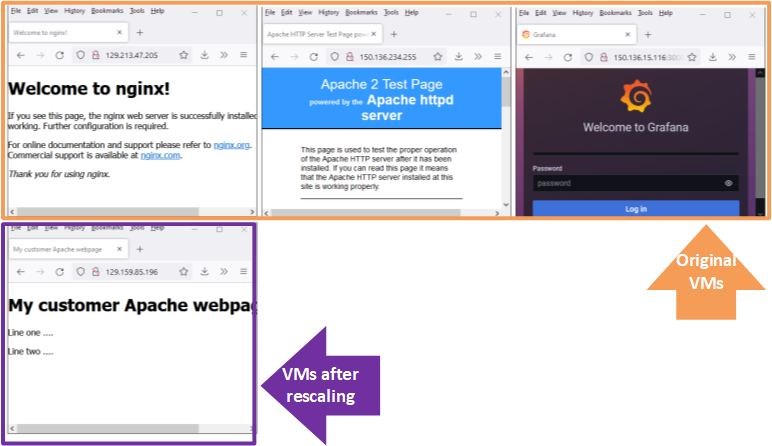Show overflow chevrons in Apache test window
This screenshot has height=446, width=772.
pyautogui.click(x=478, y=57)
